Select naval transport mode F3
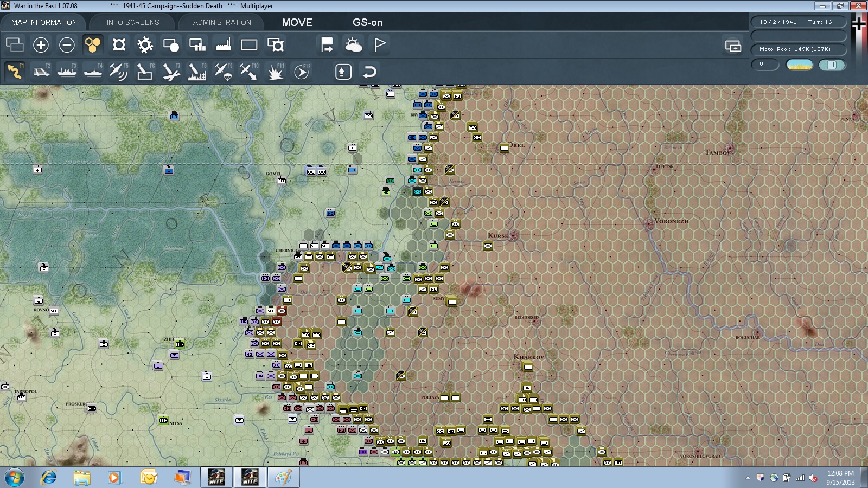 click(x=67, y=72)
